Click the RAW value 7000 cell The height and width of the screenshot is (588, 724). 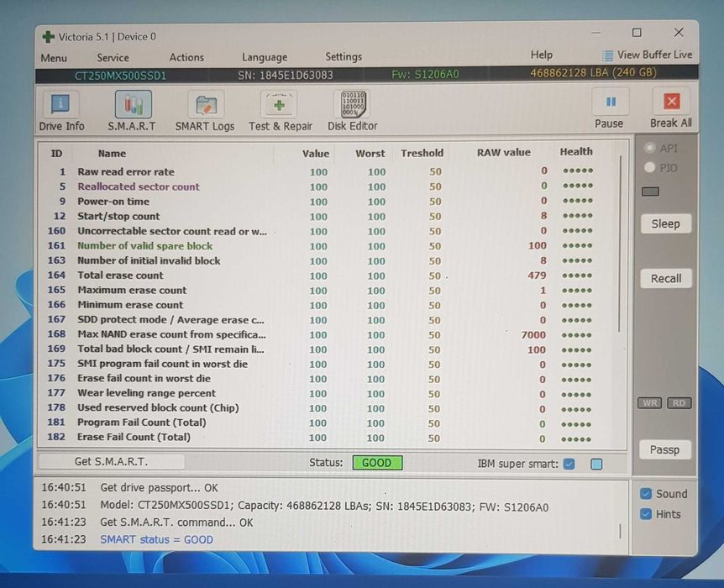(x=533, y=335)
